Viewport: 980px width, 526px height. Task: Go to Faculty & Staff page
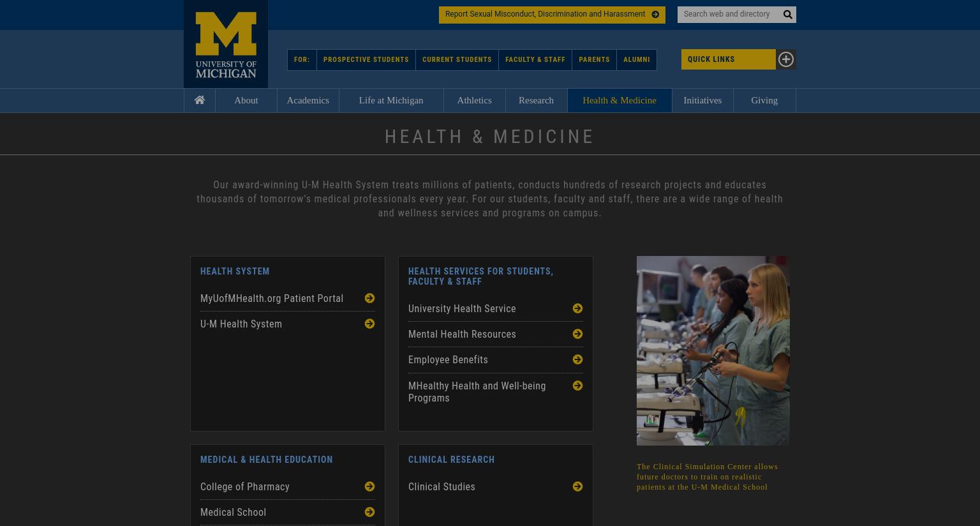click(x=535, y=60)
